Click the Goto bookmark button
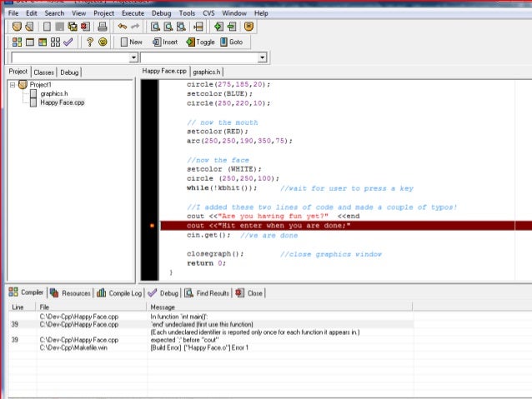Viewport: 532px width, 399px height. [230, 42]
